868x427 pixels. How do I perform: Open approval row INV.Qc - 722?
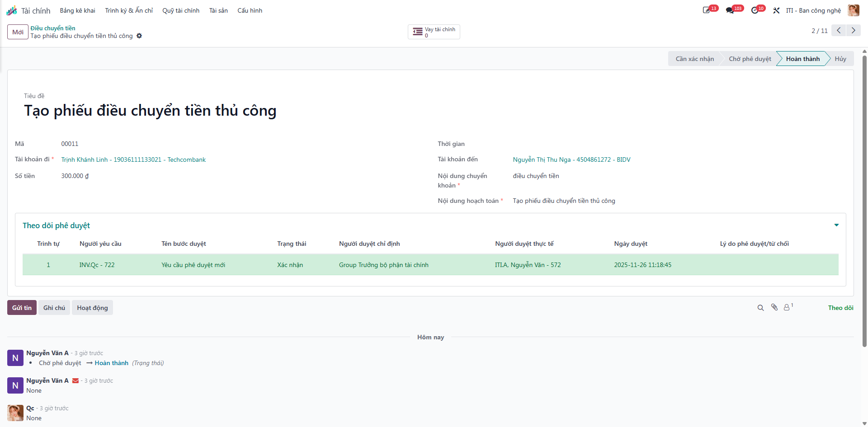coord(430,265)
